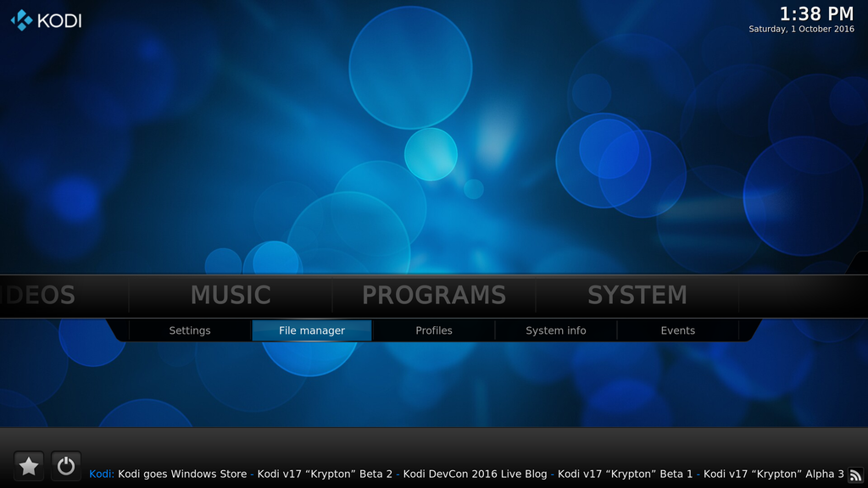Select the PROGRAMS main menu item
Screen dimensions: 868x488
[x=434, y=296]
